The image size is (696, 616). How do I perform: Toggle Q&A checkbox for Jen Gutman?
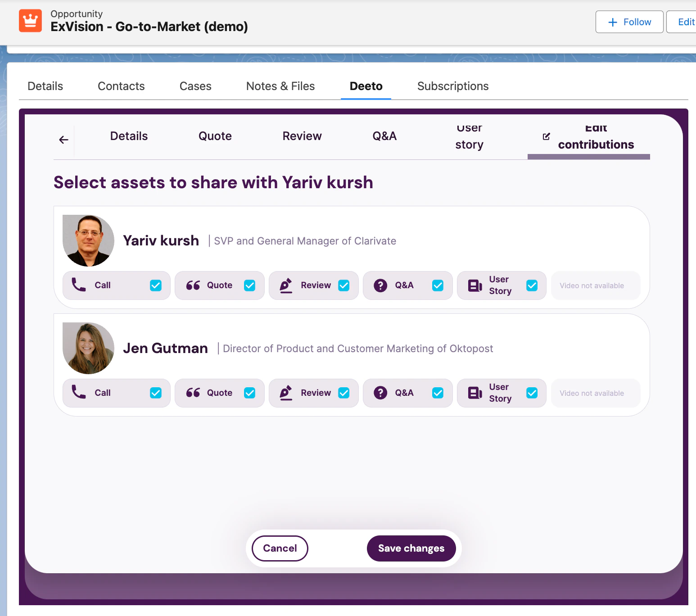click(438, 393)
